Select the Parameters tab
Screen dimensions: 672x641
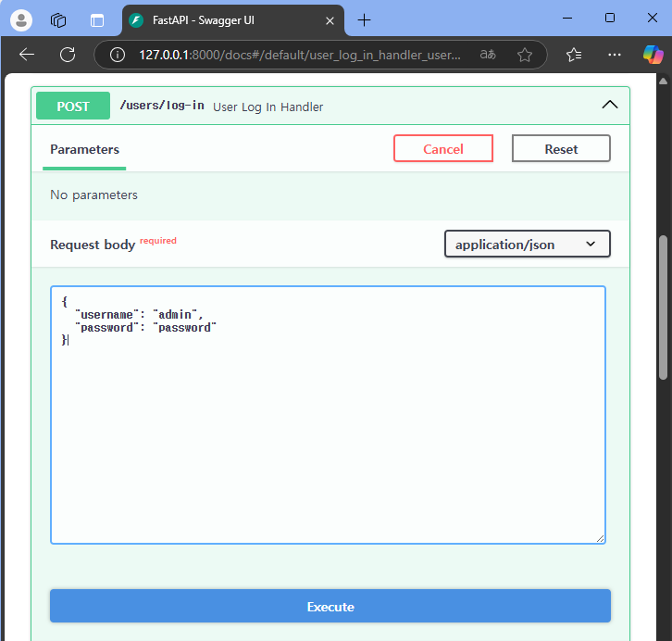(84, 149)
